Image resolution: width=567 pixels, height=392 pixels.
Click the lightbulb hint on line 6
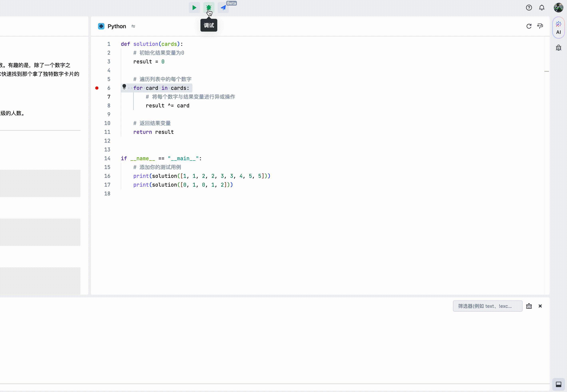click(124, 87)
